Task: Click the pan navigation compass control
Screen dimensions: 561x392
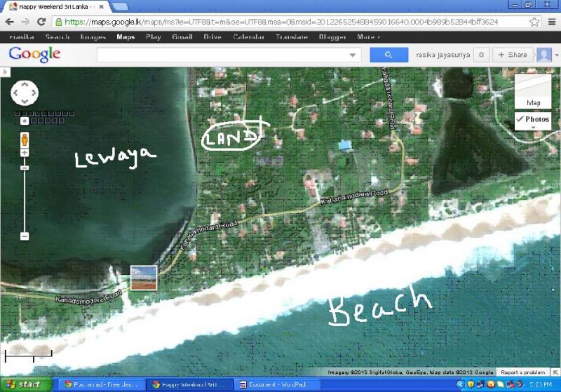Action: (25, 93)
